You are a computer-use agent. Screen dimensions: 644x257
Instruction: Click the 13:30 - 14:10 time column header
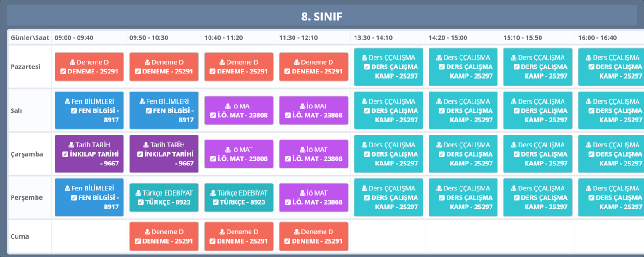pyautogui.click(x=373, y=38)
